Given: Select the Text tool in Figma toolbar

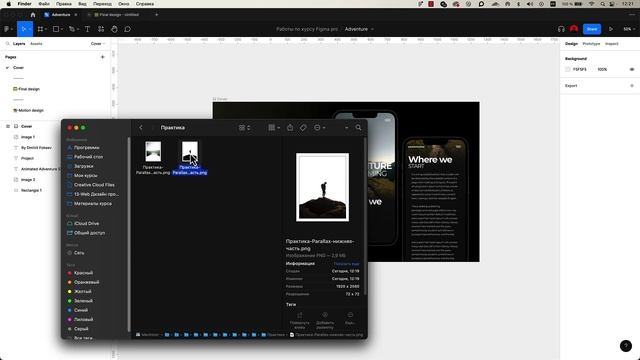Looking at the screenshot, I should pyautogui.click(x=87, y=29).
